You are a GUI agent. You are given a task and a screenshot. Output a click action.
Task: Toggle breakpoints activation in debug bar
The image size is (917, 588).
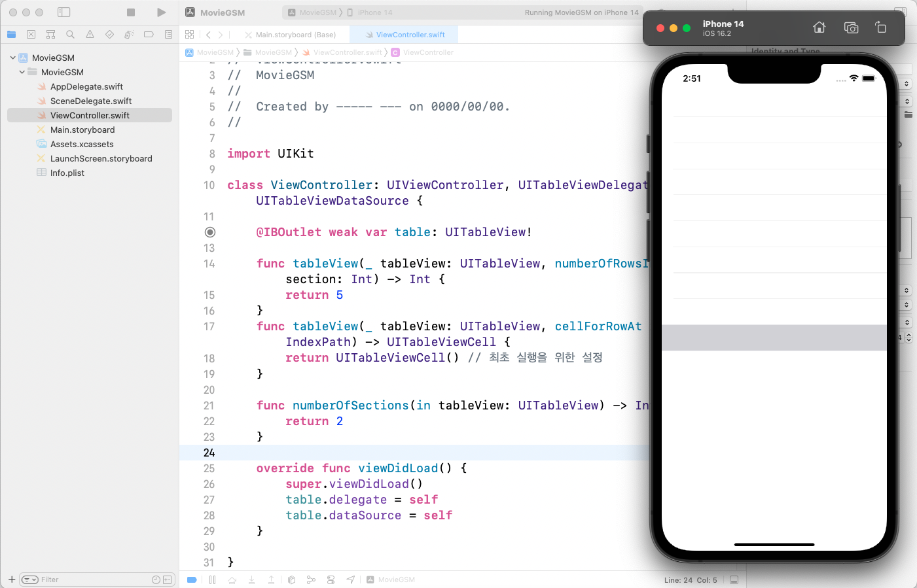tap(192, 579)
